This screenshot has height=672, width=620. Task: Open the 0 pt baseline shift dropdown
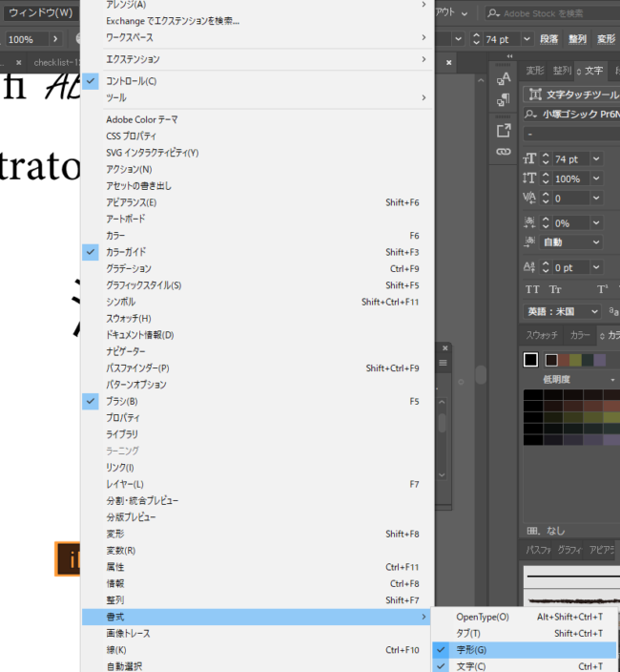596,267
